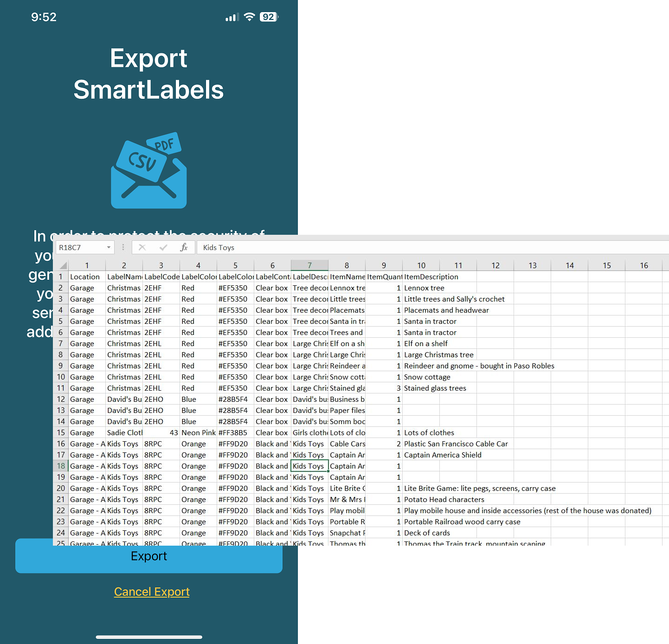Click the Export button
Screen dimensions: 669x644
coord(148,556)
